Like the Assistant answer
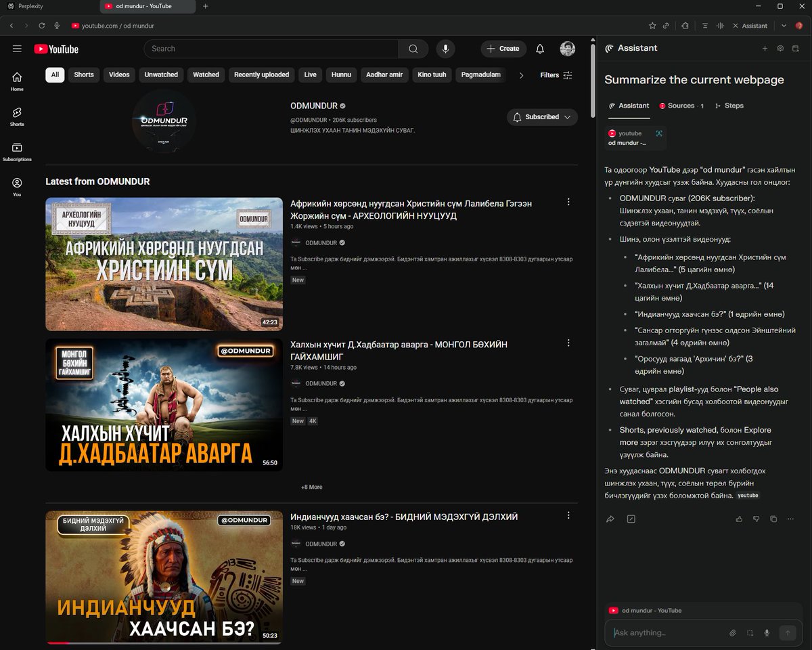The height and width of the screenshot is (650, 812). pyautogui.click(x=739, y=519)
